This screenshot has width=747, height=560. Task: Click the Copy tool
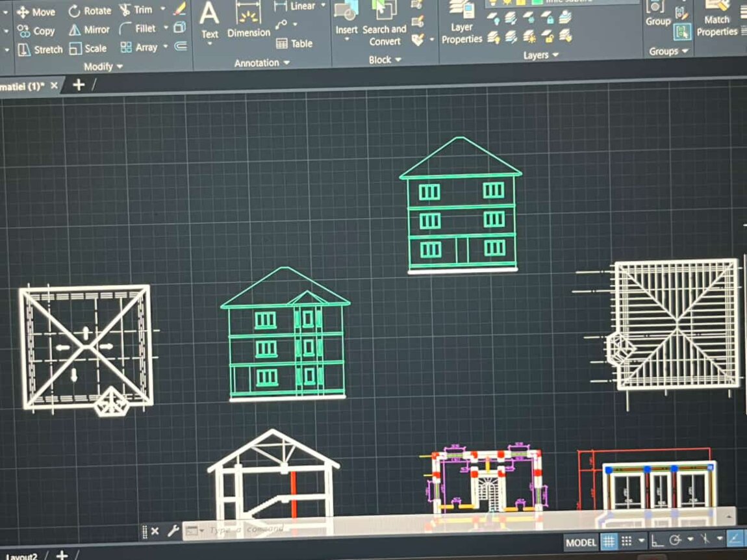[36, 31]
